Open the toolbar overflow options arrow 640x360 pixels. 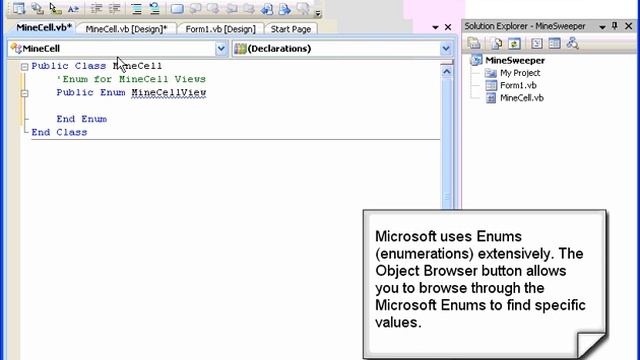(318, 13)
